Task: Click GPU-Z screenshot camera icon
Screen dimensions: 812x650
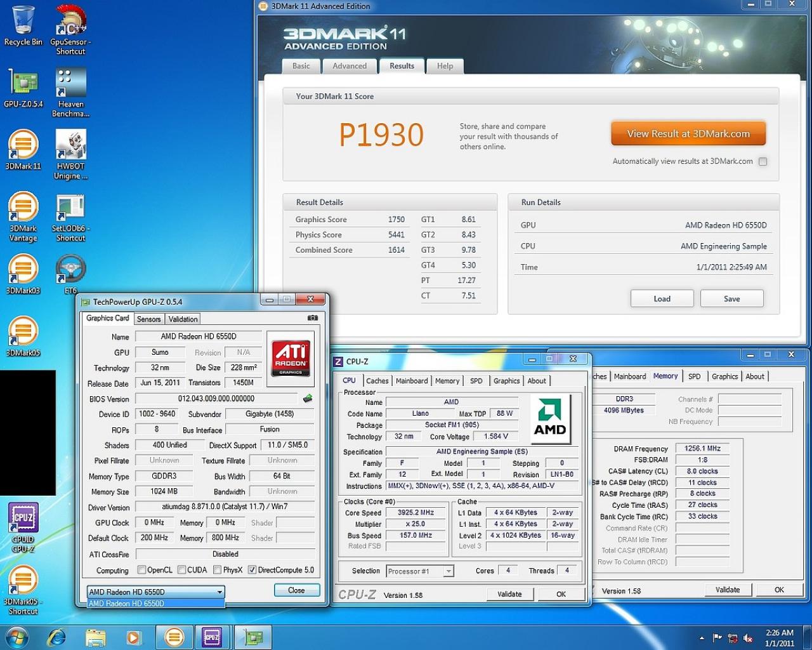Action: click(x=312, y=318)
